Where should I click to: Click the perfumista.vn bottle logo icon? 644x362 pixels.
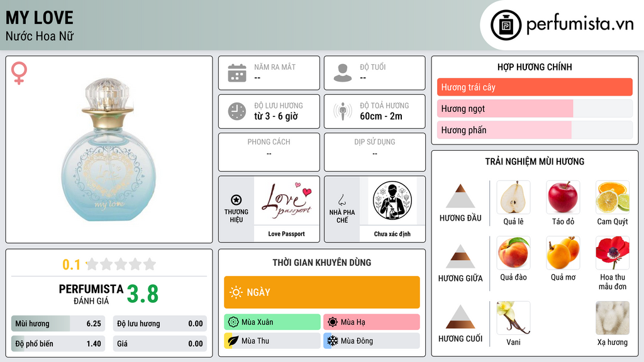[x=506, y=25]
